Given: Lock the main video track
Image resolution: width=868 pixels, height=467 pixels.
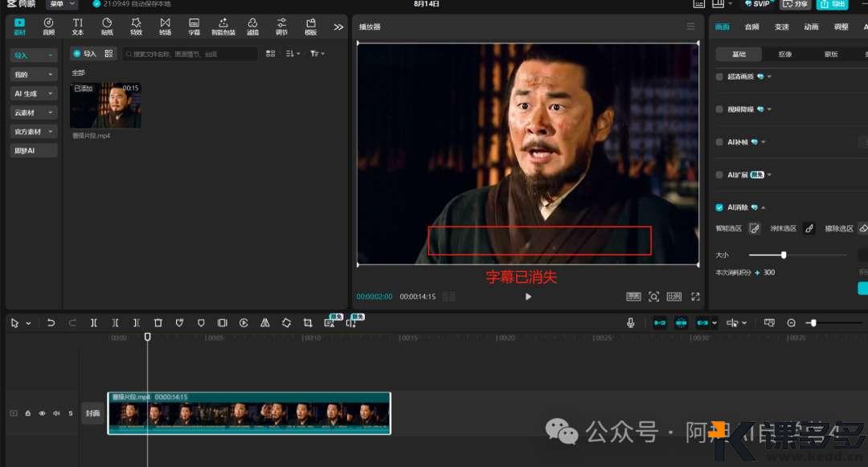Looking at the screenshot, I should pos(27,413).
